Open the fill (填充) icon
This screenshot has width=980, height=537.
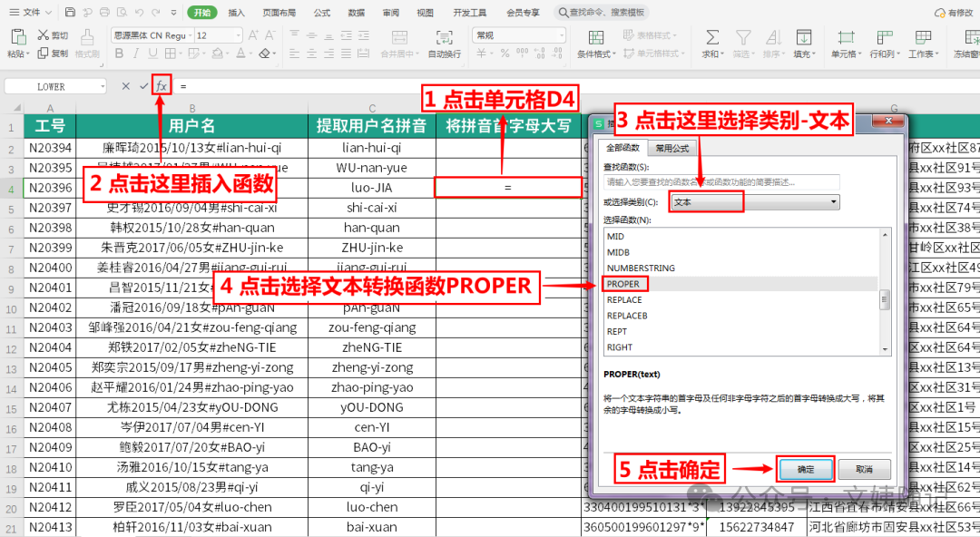[x=804, y=37]
